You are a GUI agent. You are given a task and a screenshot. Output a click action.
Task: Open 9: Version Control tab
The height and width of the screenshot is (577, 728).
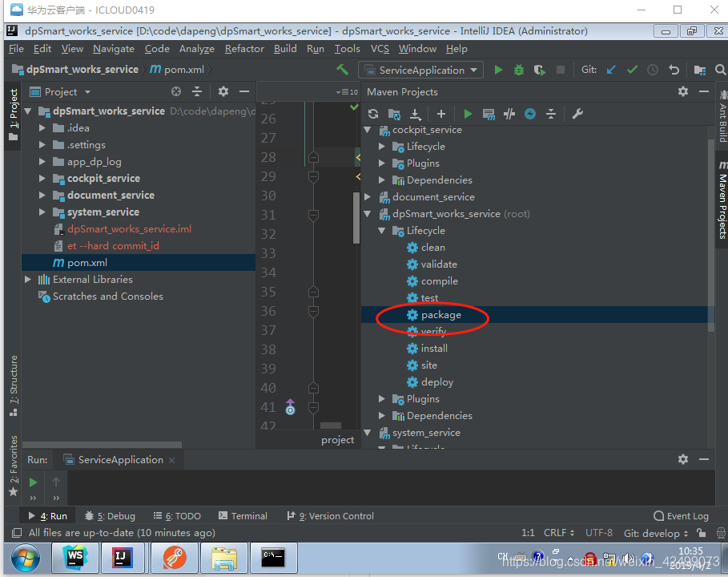(x=330, y=515)
